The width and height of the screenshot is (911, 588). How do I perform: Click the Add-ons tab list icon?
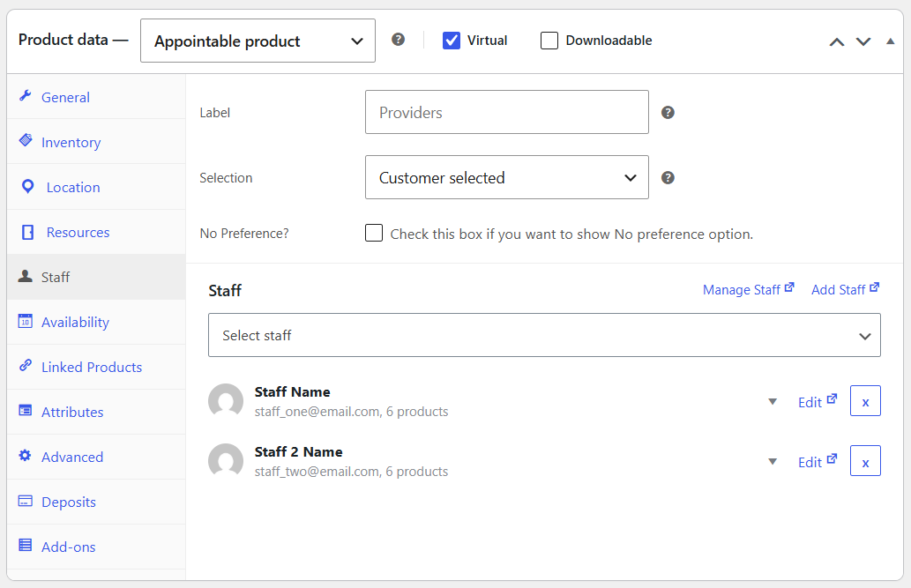(25, 545)
